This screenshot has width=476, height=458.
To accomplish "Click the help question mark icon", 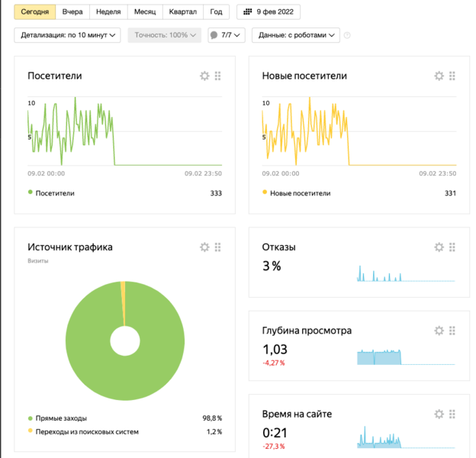I will click(x=348, y=35).
